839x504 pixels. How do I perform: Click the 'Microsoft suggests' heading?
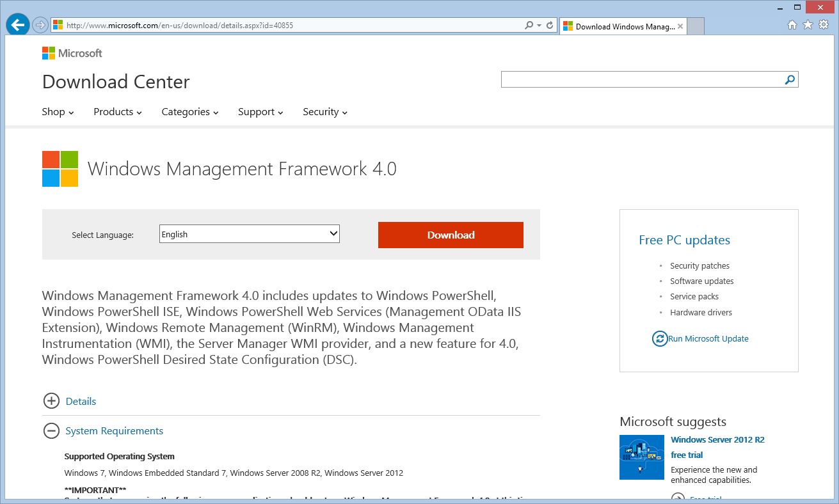[x=673, y=421]
